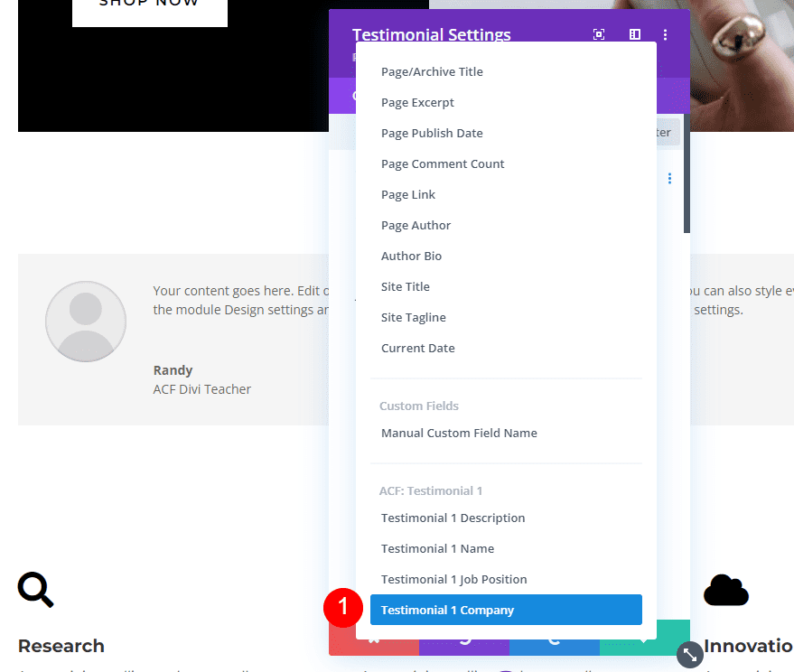Select Site Tagline from the list
This screenshot has width=794, height=672.
tap(413, 317)
